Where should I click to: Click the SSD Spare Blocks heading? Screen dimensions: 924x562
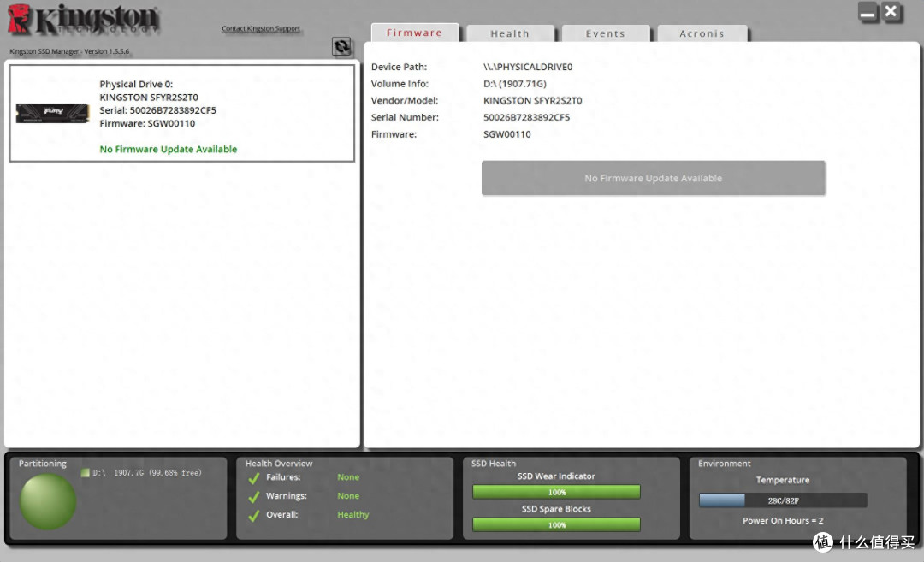tap(556, 509)
